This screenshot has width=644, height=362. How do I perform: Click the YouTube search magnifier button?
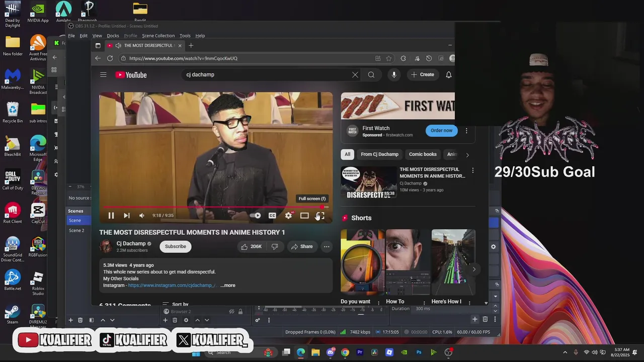[371, 74]
